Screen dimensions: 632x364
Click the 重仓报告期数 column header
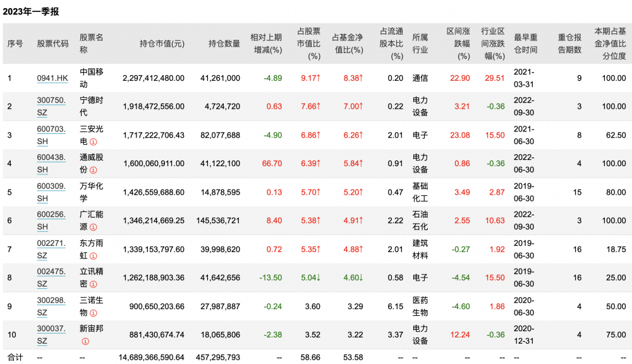pyautogui.click(x=569, y=44)
